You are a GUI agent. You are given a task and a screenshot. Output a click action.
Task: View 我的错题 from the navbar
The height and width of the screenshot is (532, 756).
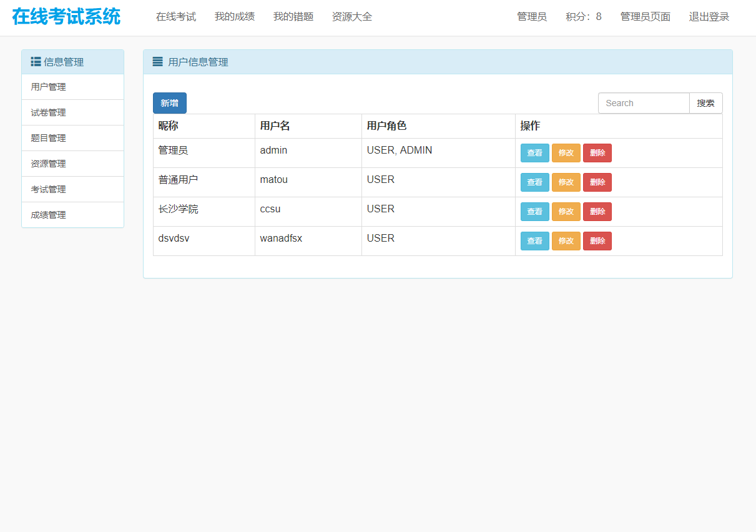(x=293, y=17)
